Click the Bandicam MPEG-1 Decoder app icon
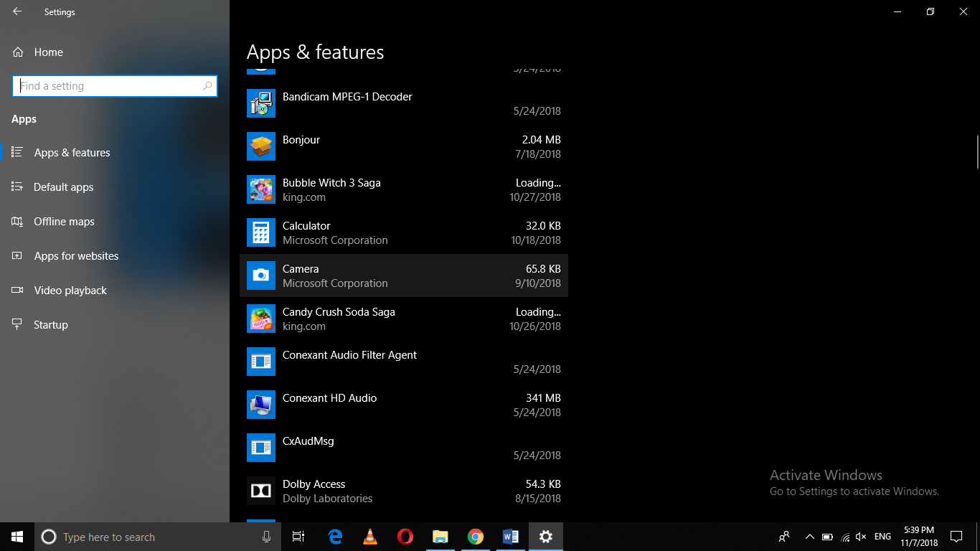The height and width of the screenshot is (551, 980). point(261,103)
